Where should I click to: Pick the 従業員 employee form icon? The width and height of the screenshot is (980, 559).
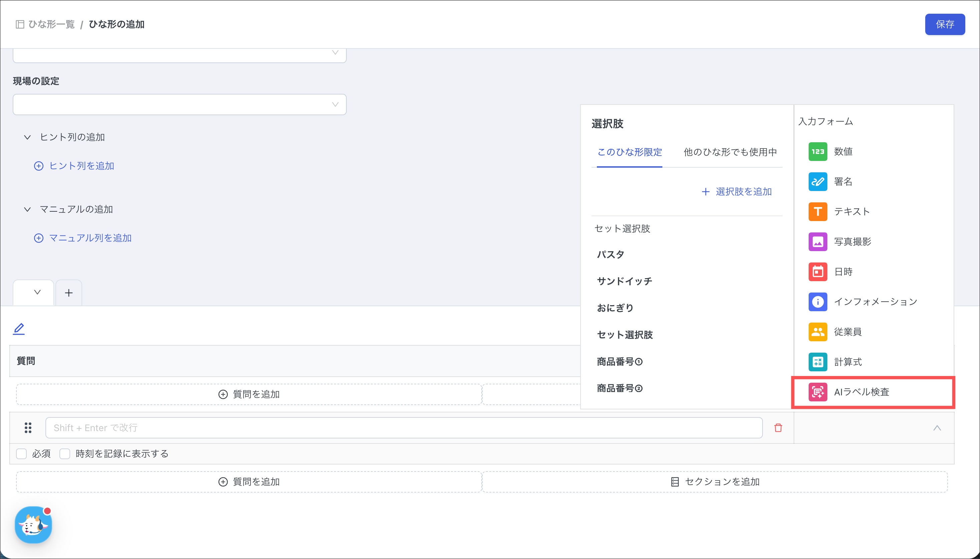(x=818, y=332)
